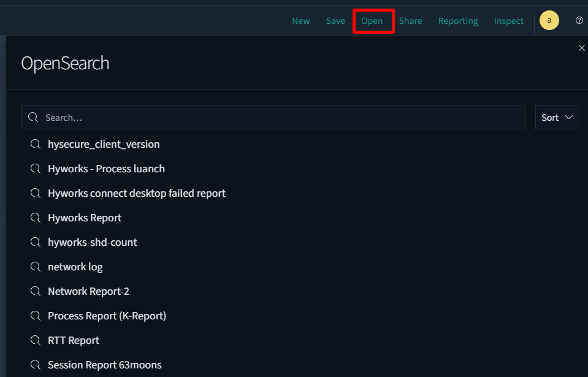Open Hyworks connect desktop failed report
Viewport: 588px width, 377px height.
coord(137,193)
